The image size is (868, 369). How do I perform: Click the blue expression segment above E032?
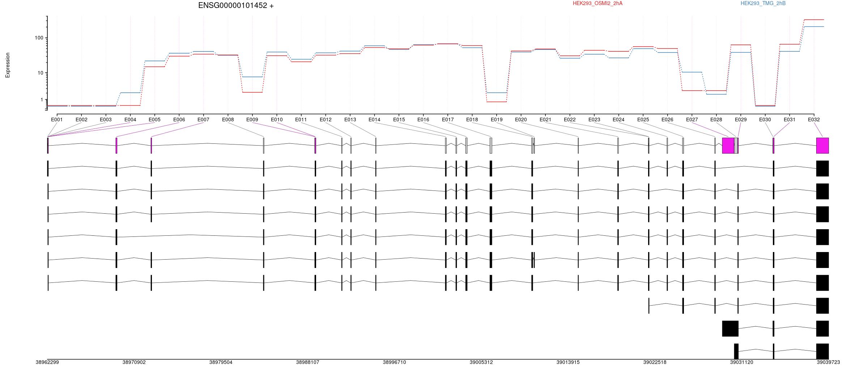(x=814, y=26)
